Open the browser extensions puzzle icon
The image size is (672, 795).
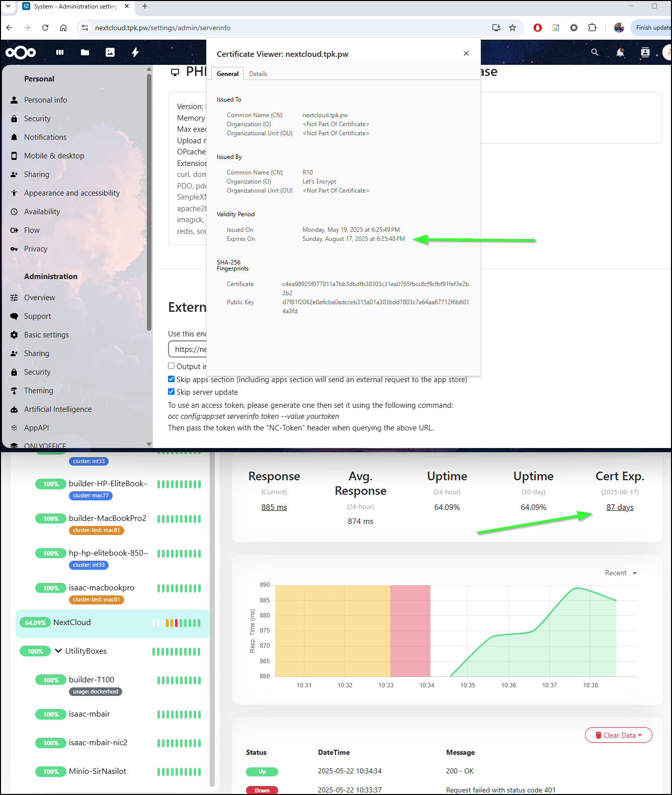(x=592, y=28)
